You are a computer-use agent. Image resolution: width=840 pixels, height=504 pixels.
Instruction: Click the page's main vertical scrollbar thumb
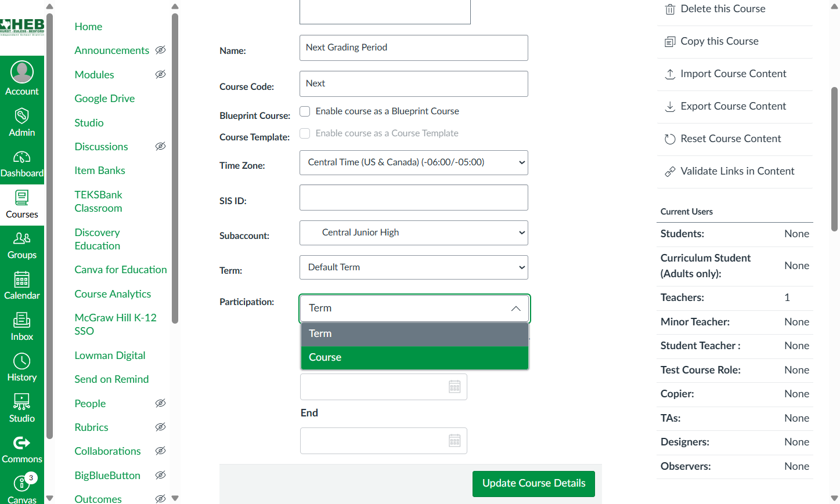(x=835, y=159)
